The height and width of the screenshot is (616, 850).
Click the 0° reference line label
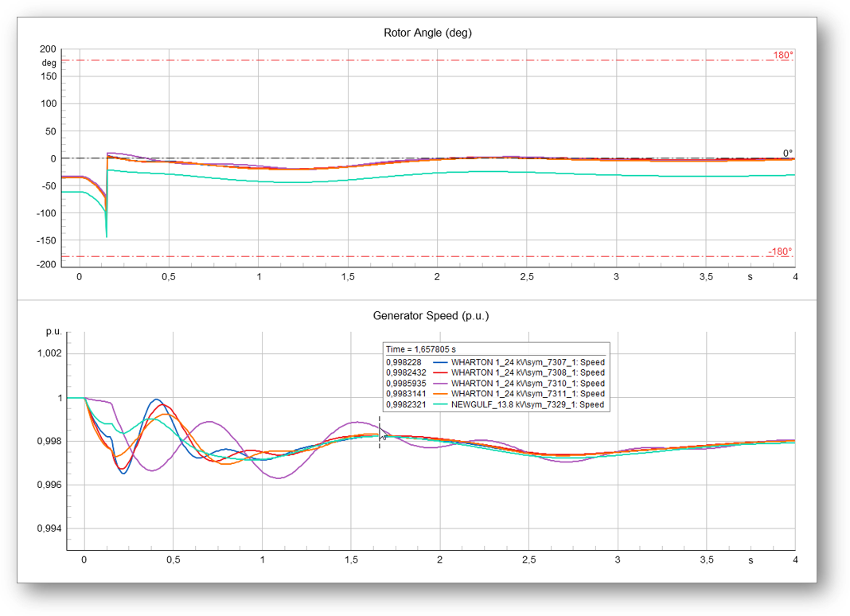coord(787,154)
